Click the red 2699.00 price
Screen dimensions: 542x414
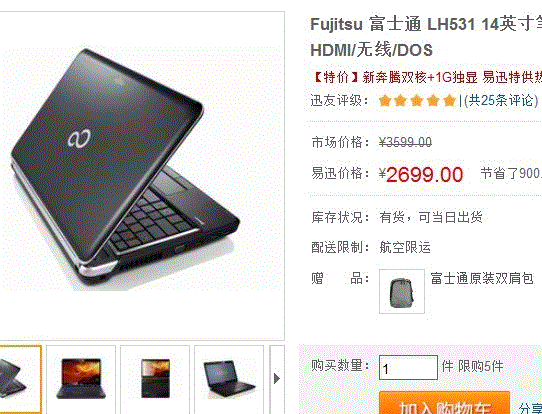424,174
